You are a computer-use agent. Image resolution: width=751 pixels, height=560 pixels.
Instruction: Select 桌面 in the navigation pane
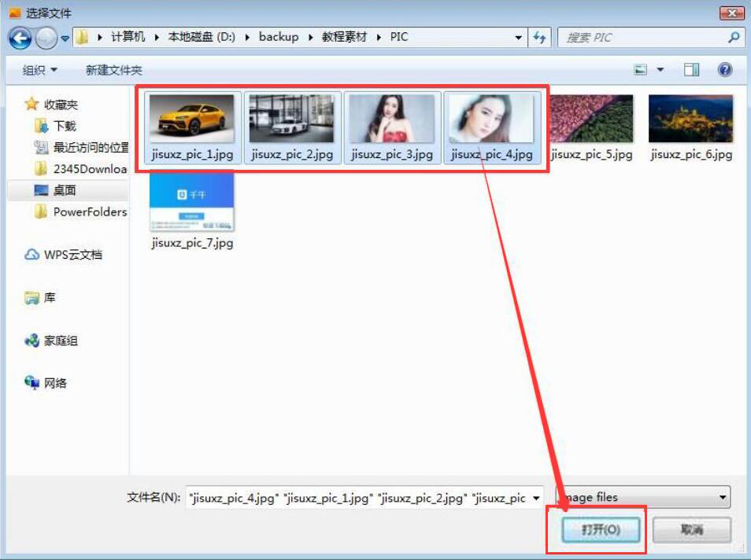point(65,190)
